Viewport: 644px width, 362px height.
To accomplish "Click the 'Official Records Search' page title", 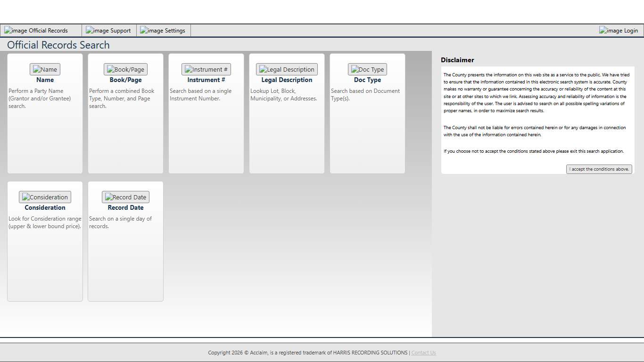I will 58,45.
